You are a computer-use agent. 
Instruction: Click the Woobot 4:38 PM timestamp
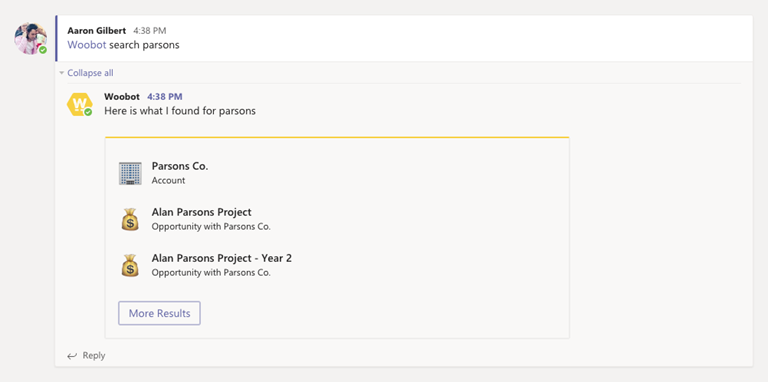point(165,97)
